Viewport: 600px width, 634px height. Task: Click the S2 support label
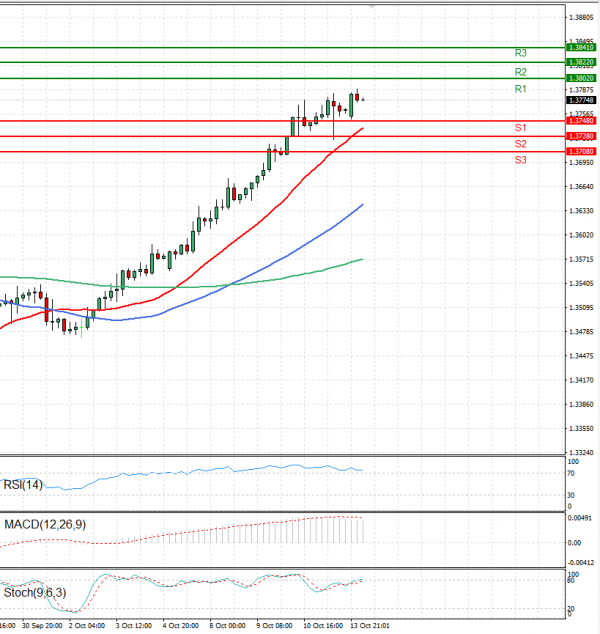point(520,144)
